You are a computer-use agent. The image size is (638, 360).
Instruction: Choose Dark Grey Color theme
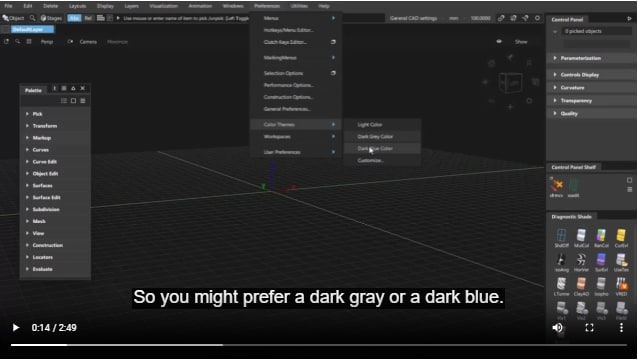point(382,137)
